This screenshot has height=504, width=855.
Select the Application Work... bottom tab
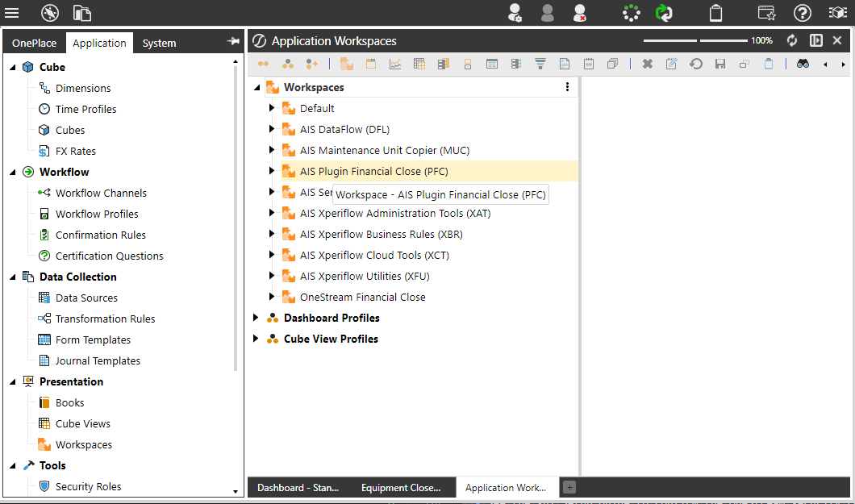click(506, 488)
